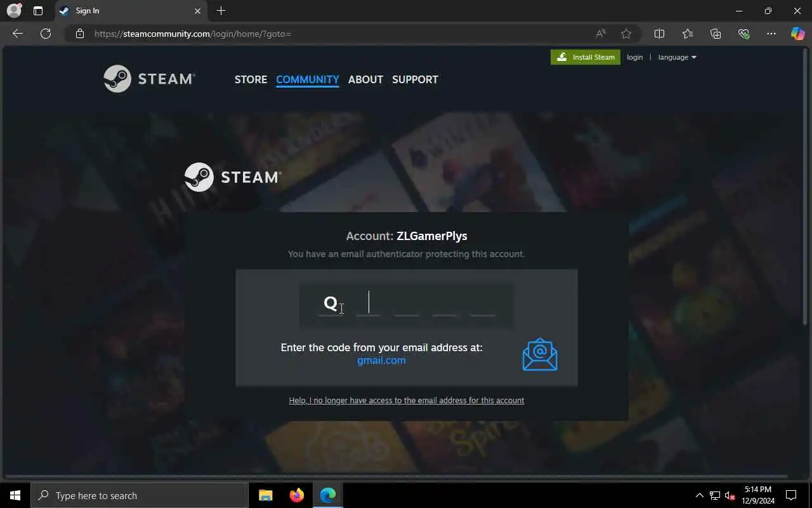Launch Firefox from the taskbar

[x=296, y=495]
